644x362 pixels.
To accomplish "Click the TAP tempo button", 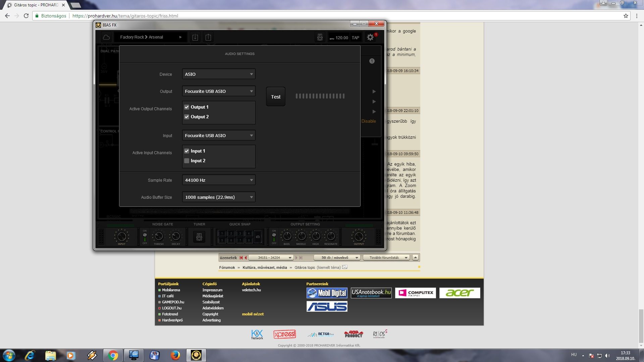I will tap(356, 38).
